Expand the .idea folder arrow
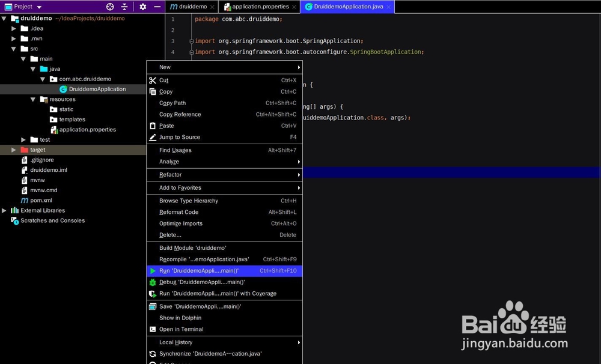Image resolution: width=601 pixels, height=364 pixels. coord(14,28)
